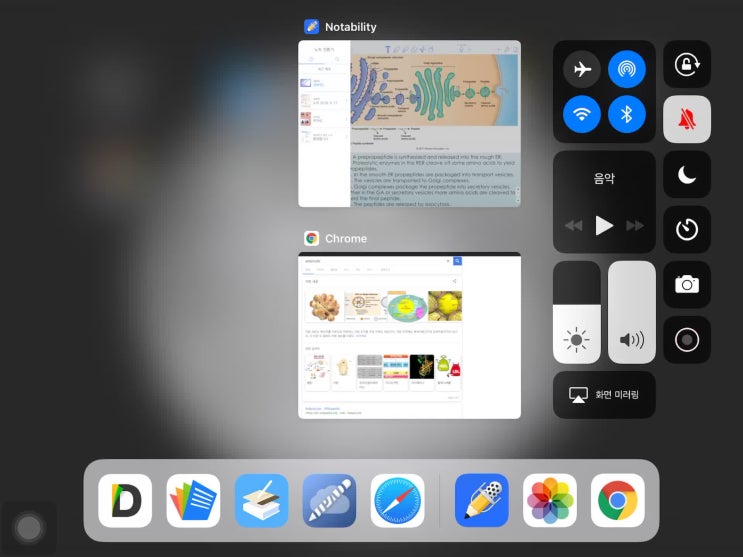
Task: Turn on Do Not Disturb moon
Action: 687,175
